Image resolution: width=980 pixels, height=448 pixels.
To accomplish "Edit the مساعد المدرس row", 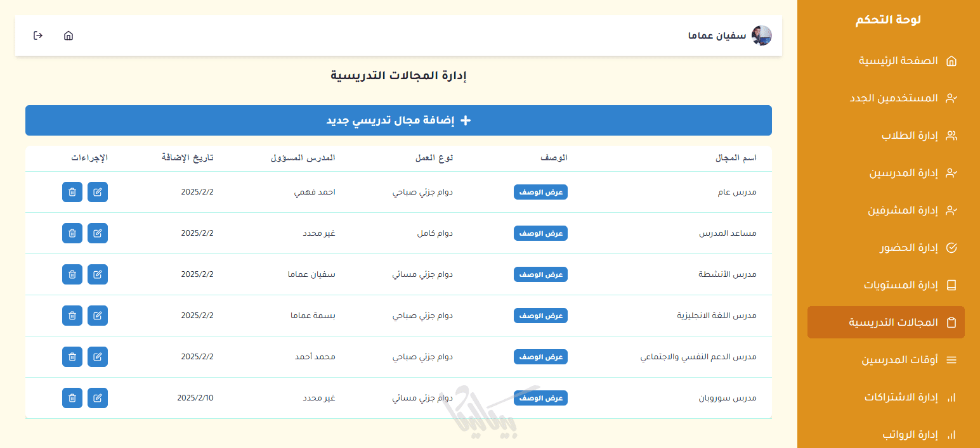I will (98, 233).
